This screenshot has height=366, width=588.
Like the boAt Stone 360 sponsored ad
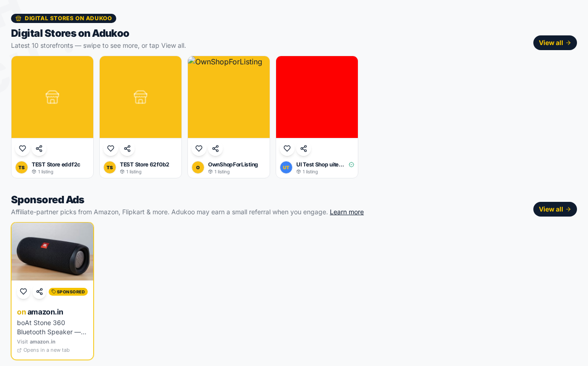coord(23,292)
